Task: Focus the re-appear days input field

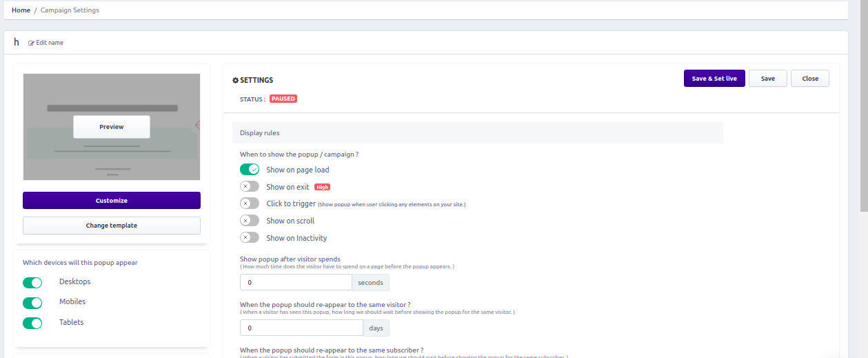Action: point(301,328)
